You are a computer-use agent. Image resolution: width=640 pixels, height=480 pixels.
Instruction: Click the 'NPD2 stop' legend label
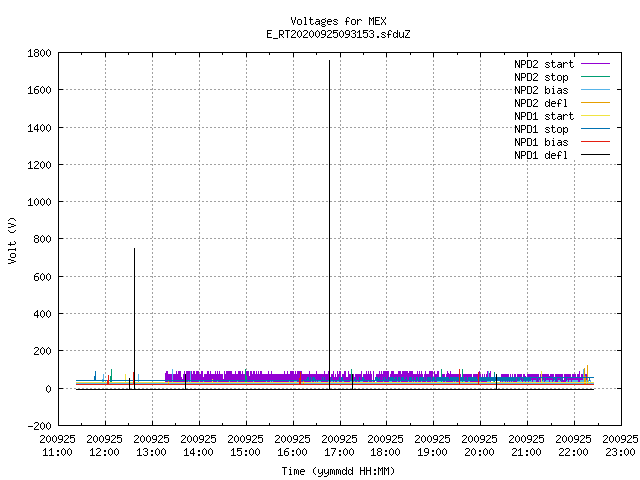pos(541,77)
